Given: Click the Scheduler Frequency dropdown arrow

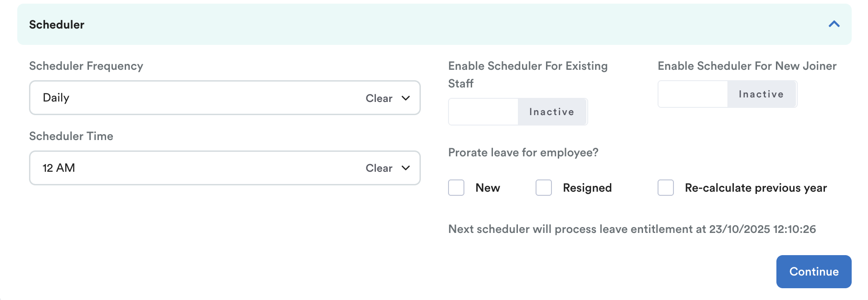Looking at the screenshot, I should (405, 98).
